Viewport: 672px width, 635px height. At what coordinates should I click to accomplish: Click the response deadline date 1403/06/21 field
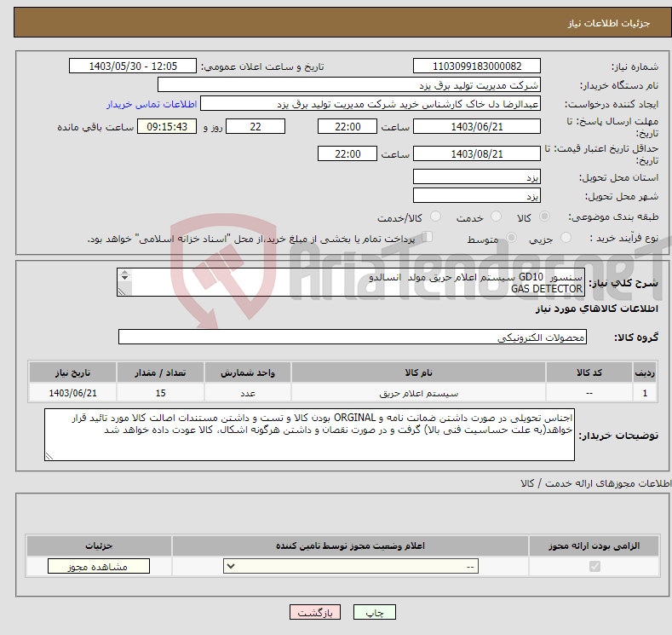[x=477, y=126]
